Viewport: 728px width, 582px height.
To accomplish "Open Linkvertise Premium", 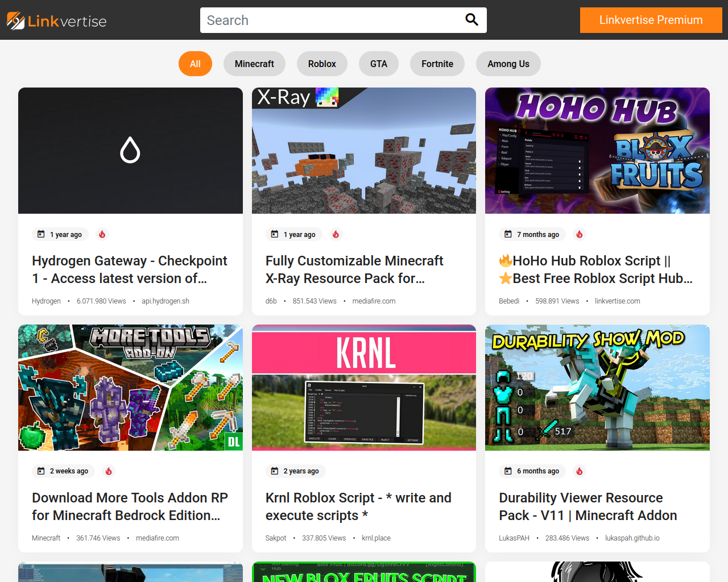I will click(x=651, y=20).
